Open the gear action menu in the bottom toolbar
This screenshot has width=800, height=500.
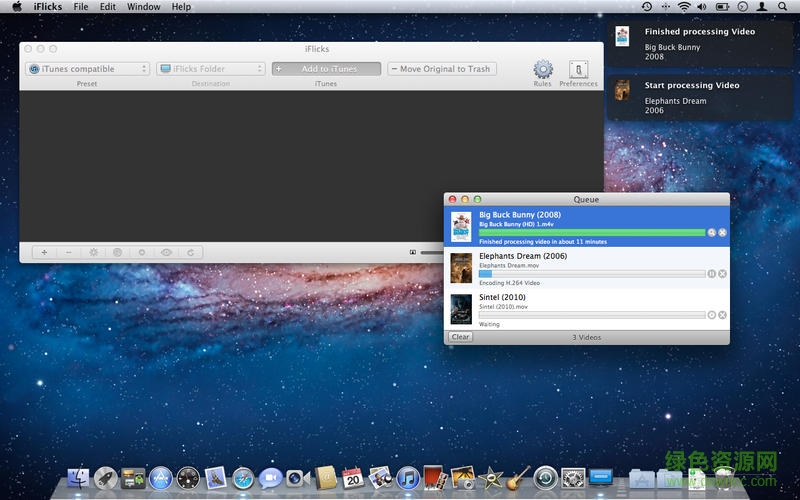tap(93, 253)
